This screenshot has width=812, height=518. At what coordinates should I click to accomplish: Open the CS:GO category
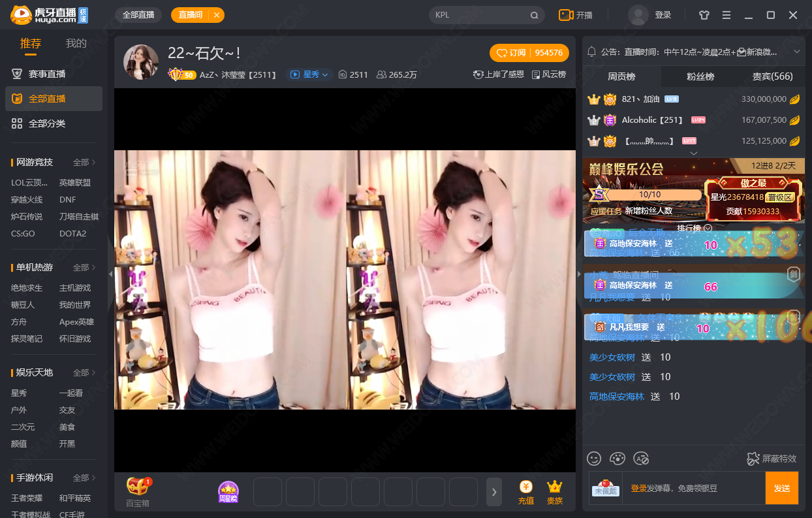[x=23, y=234]
